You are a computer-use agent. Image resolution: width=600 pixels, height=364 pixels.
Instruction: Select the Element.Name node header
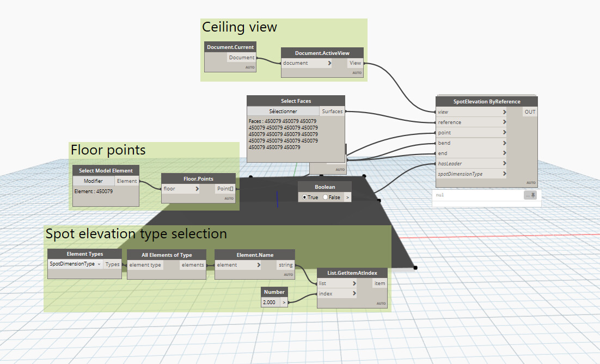coord(255,255)
